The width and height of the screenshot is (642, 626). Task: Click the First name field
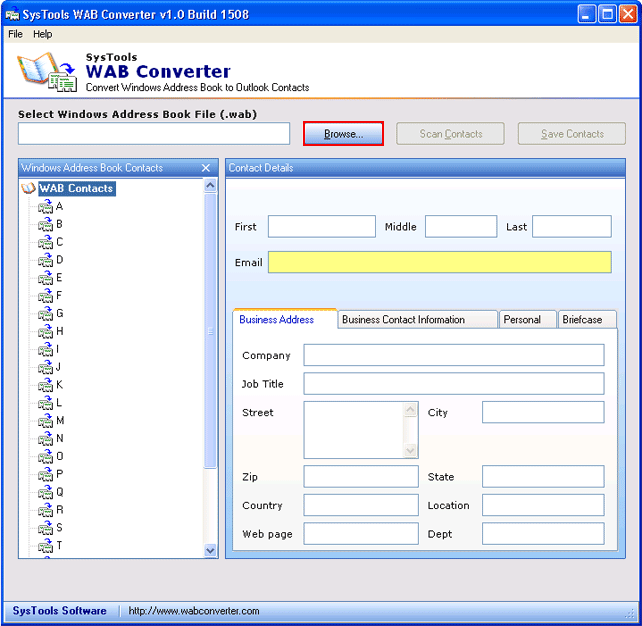pyautogui.click(x=322, y=226)
